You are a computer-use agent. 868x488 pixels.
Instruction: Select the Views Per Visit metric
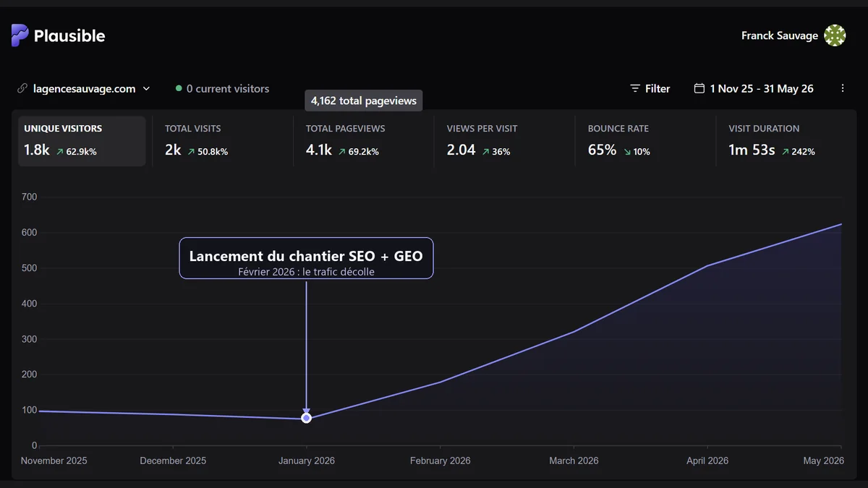505,141
